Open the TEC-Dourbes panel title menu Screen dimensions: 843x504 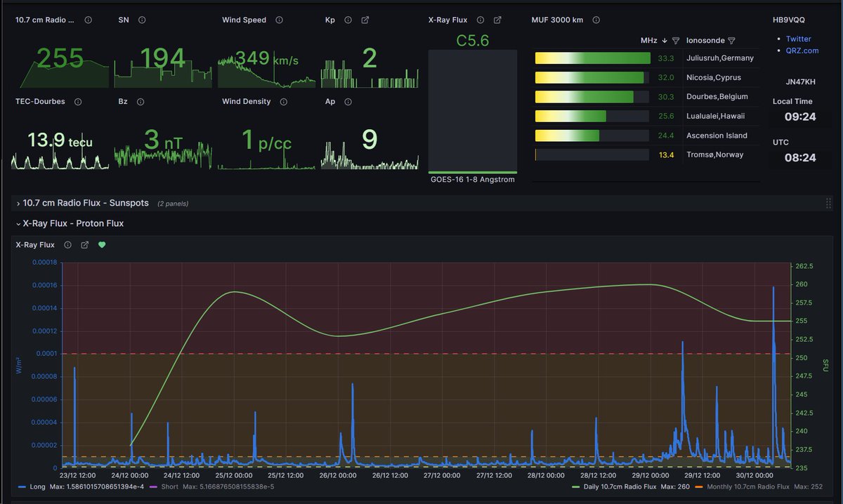(40, 102)
